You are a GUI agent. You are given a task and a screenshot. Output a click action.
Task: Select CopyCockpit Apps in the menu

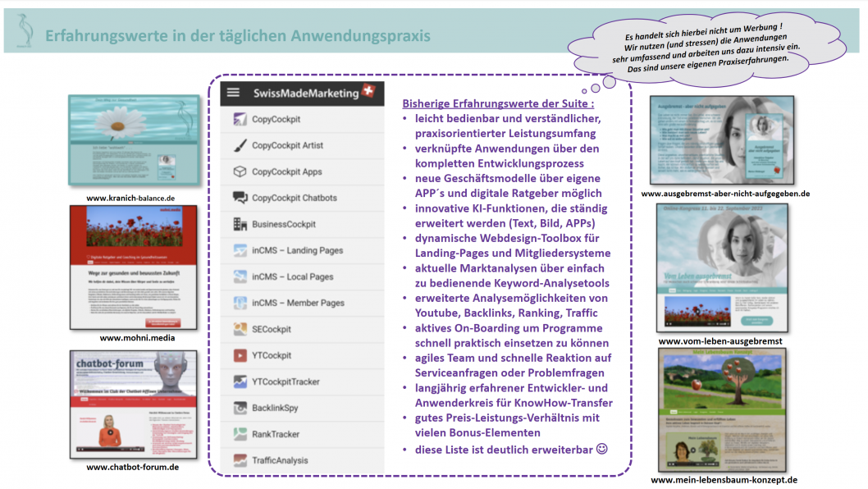click(x=302, y=171)
